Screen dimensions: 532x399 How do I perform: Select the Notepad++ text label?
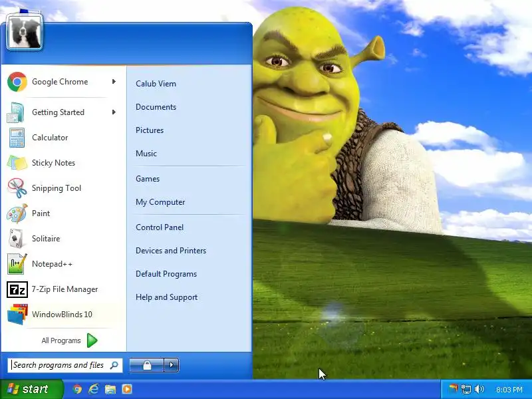pos(52,264)
